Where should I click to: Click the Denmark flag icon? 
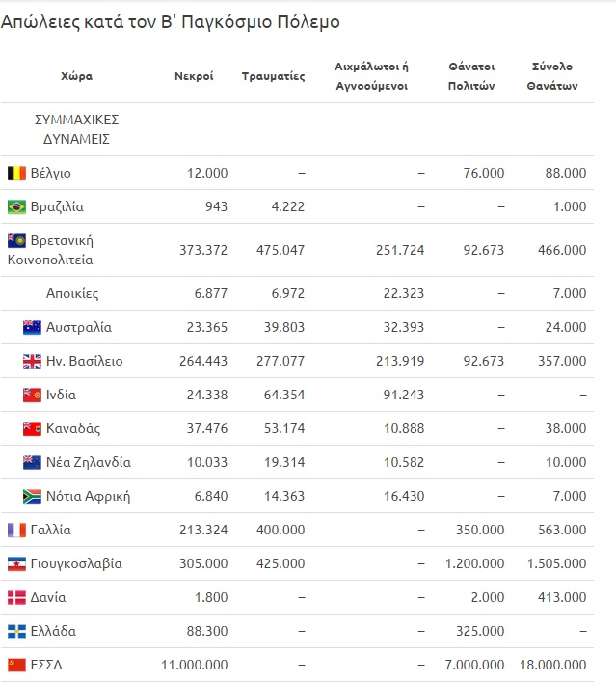pos(16,597)
